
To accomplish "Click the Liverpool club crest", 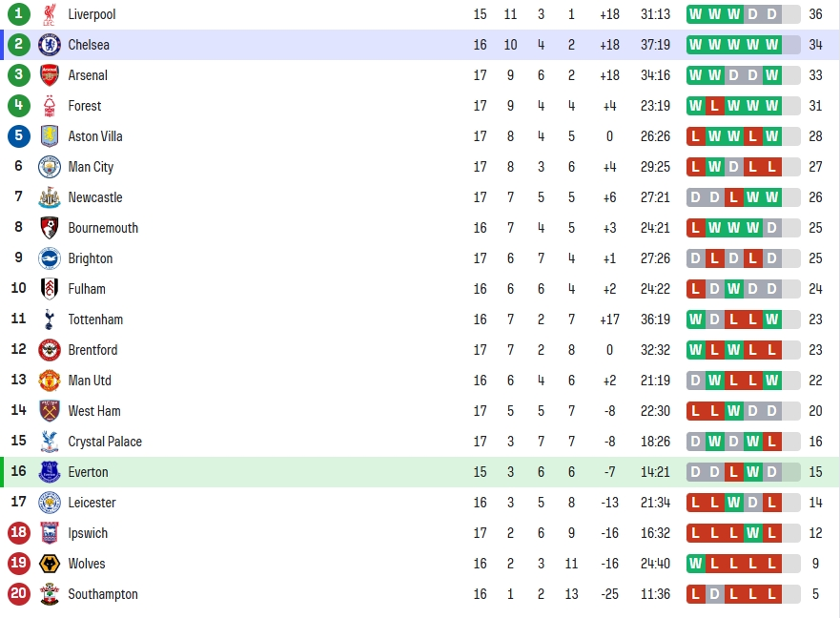I will pos(50,14).
